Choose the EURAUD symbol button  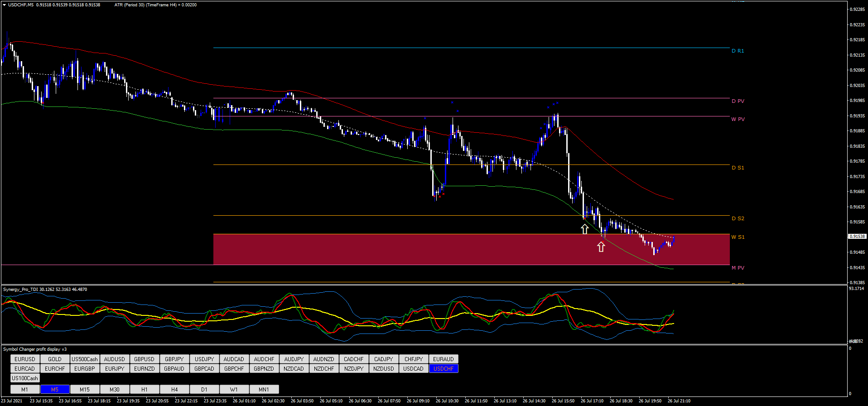(444, 359)
